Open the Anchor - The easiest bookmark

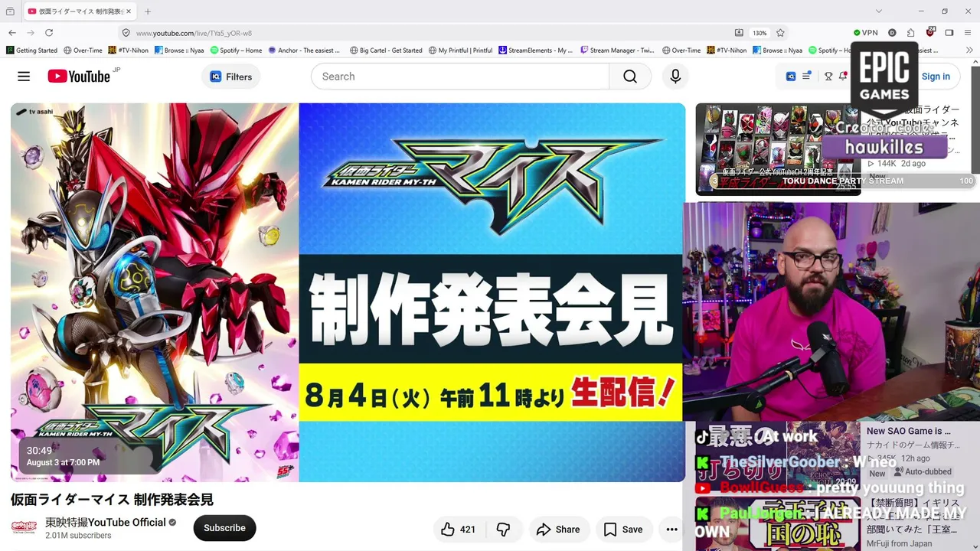click(x=305, y=51)
